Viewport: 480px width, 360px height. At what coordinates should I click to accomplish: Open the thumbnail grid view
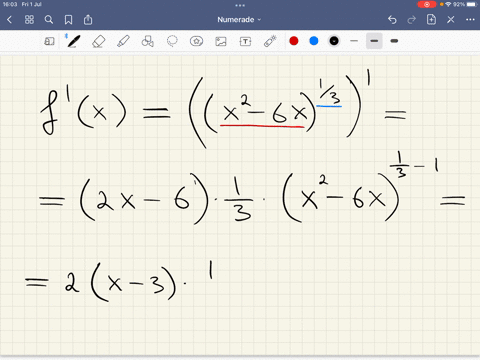pos(29,20)
